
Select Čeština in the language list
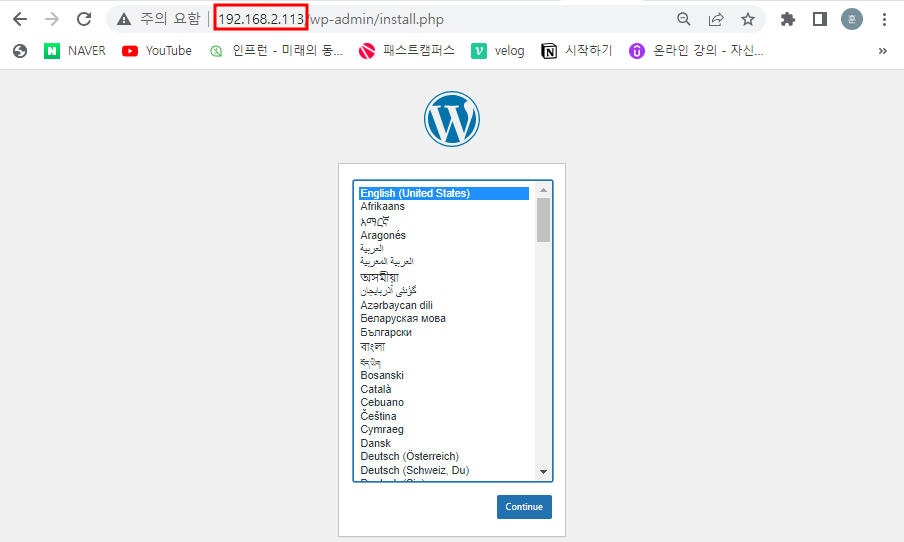[x=444, y=416]
